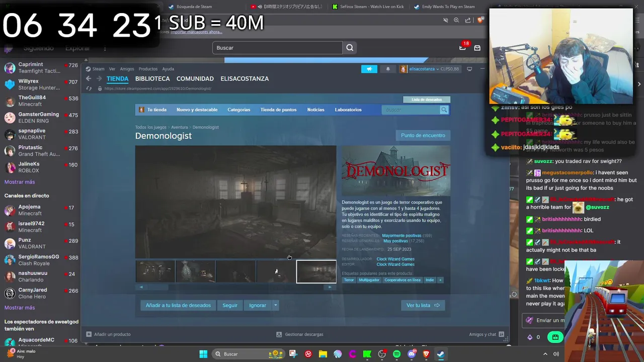
Task: Open Twitch more options three dots
Action: 105,48
